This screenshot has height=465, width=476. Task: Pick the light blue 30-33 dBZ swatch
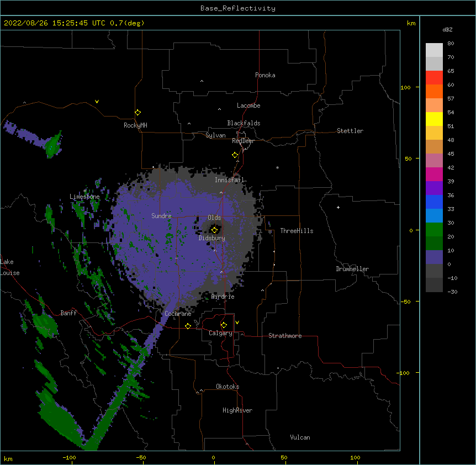(434, 215)
